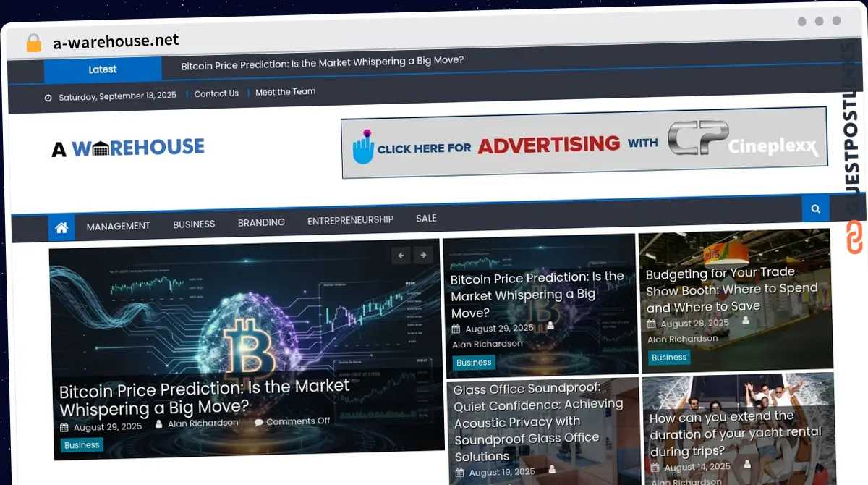Click author icon before Alan Richardson on slider
This screenshot has width=868, height=485.
160,425
